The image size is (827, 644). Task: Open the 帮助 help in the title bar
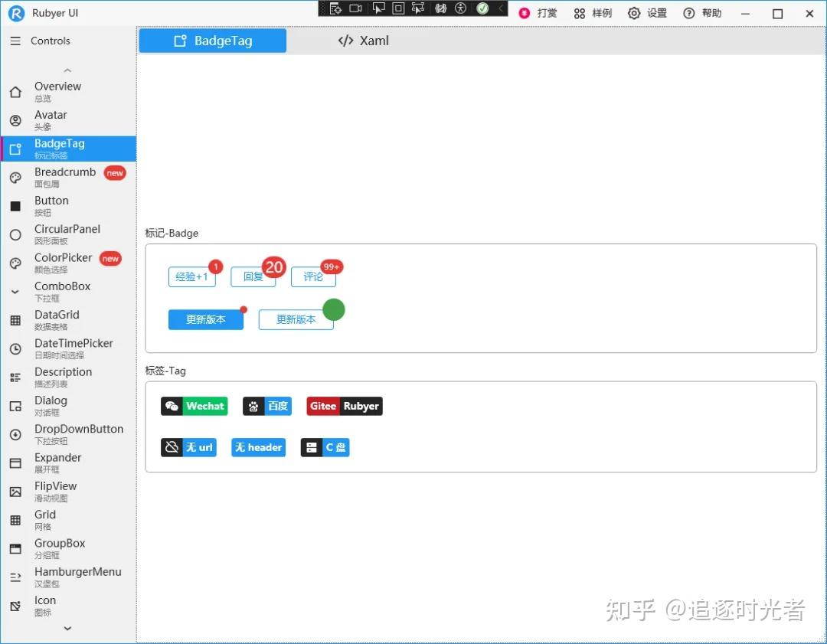pyautogui.click(x=701, y=13)
